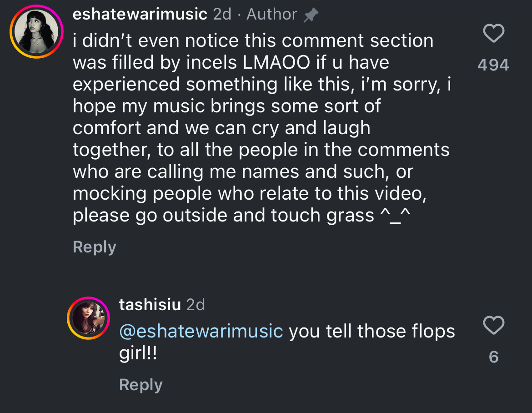Open eshatewarimusic's profile picture
The image size is (532, 413).
[37, 31]
